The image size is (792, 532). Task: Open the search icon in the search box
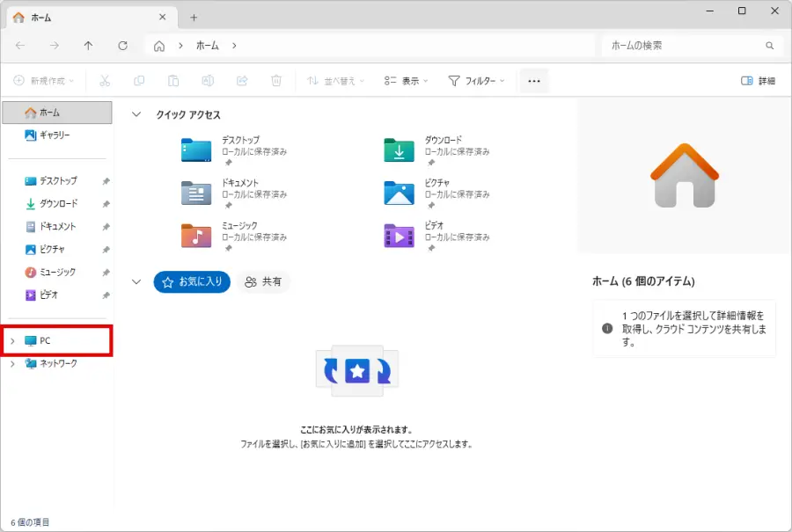pyautogui.click(x=768, y=45)
